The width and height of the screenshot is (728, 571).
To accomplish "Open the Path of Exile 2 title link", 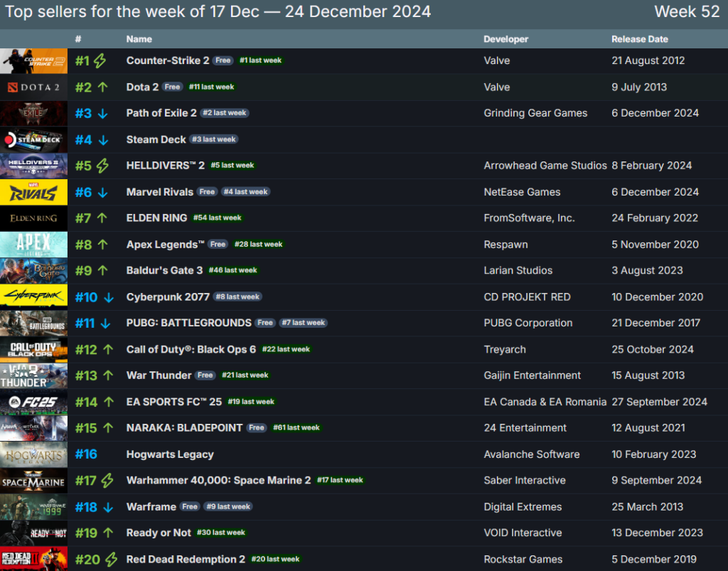I will (161, 113).
